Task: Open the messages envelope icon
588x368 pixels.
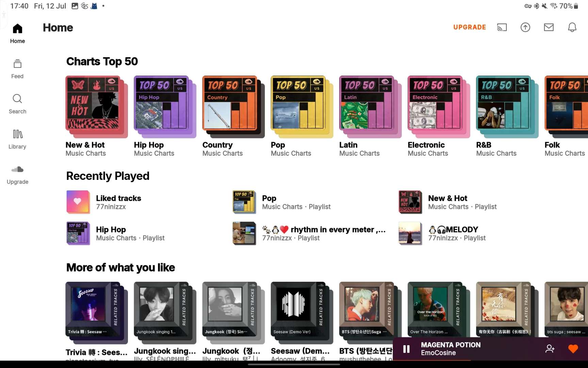Action: [549, 27]
